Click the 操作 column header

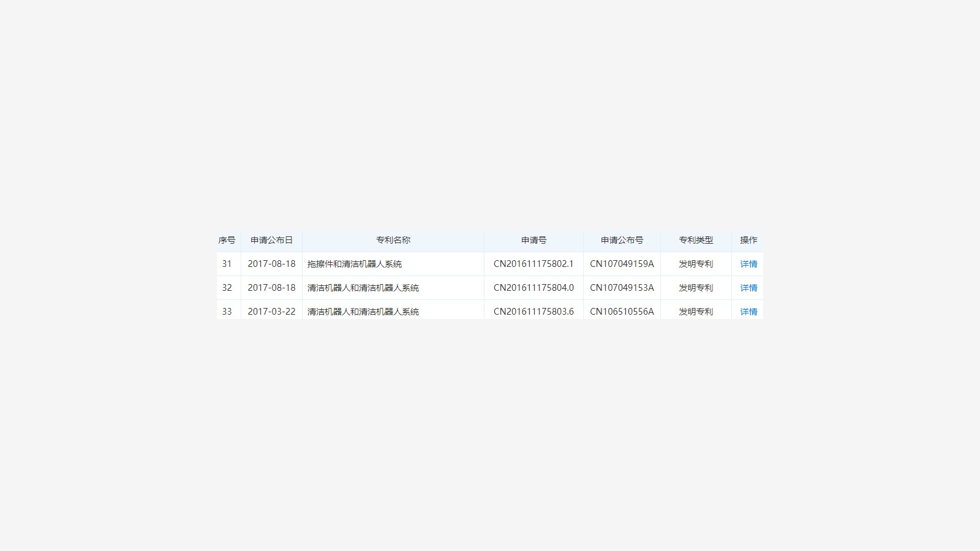click(748, 240)
